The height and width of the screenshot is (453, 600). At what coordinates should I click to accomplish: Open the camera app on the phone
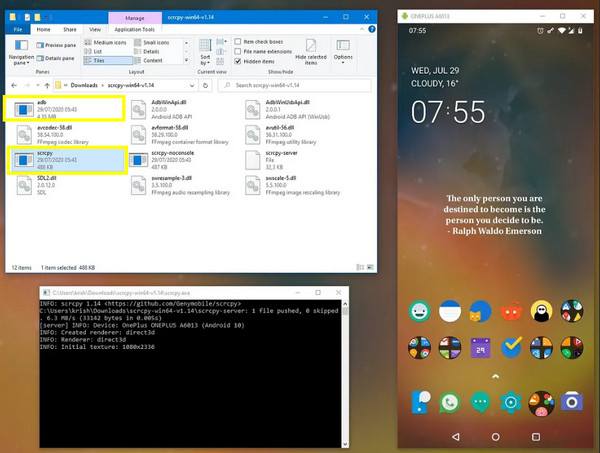[571, 402]
